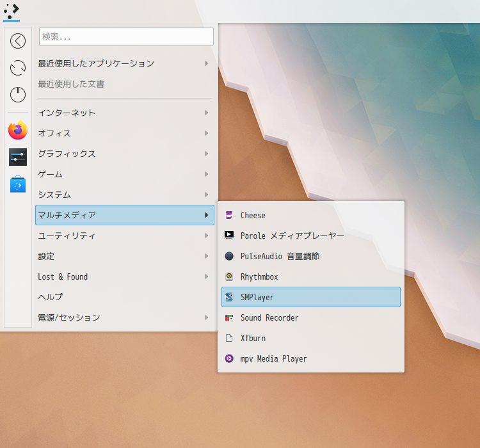Screen dimensions: 480x448
Task: Click the Cheese app icon
Action: click(229, 215)
